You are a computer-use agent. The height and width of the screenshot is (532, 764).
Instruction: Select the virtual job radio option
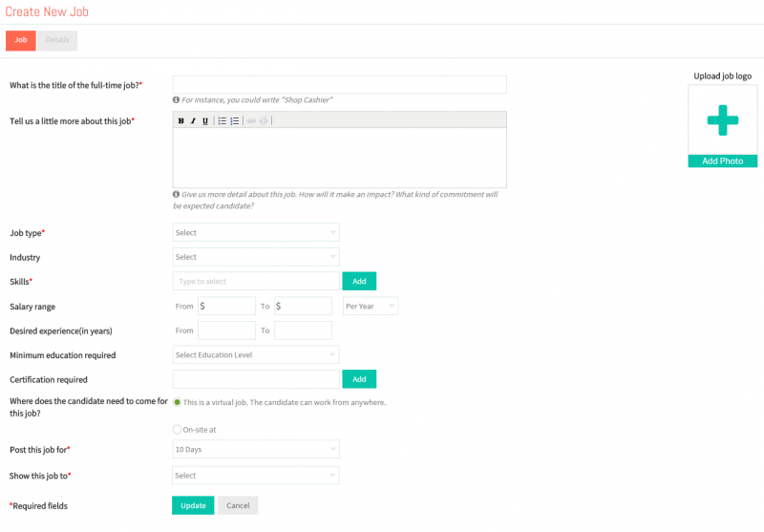coord(178,402)
